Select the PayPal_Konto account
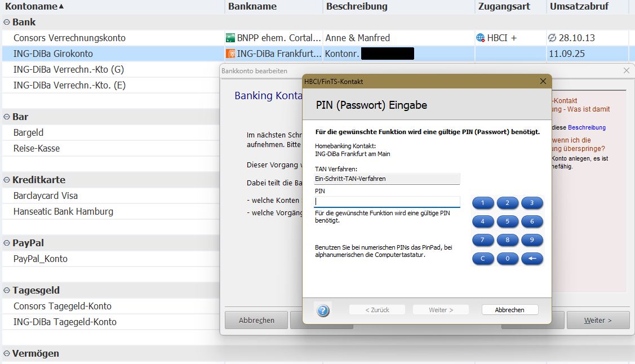The image size is (635, 364). click(110, 259)
